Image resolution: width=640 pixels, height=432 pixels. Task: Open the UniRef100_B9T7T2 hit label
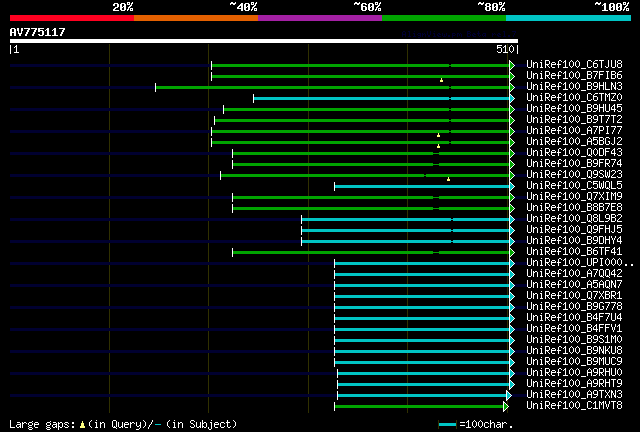pyautogui.click(x=574, y=120)
